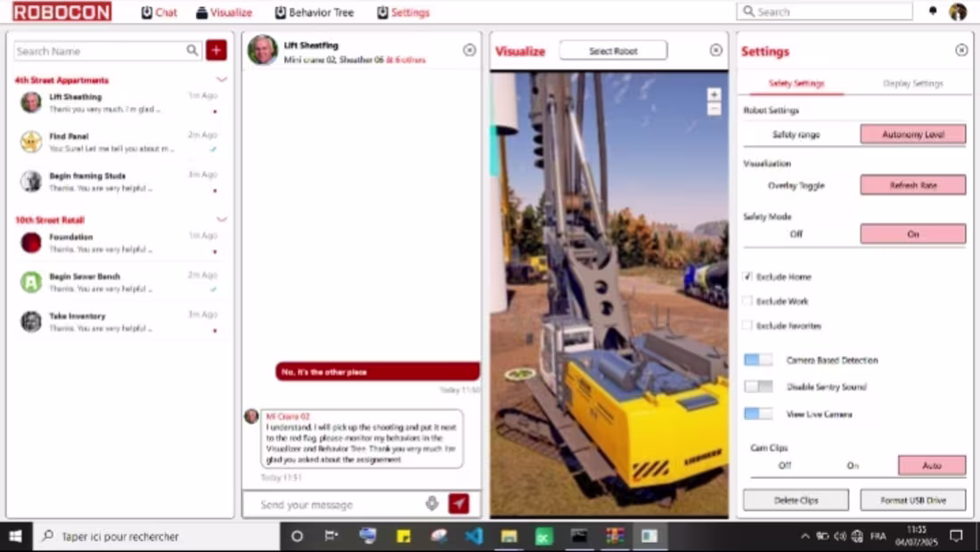Close the Visualize panel
Viewport: 980px width, 552px height.
[x=716, y=50]
